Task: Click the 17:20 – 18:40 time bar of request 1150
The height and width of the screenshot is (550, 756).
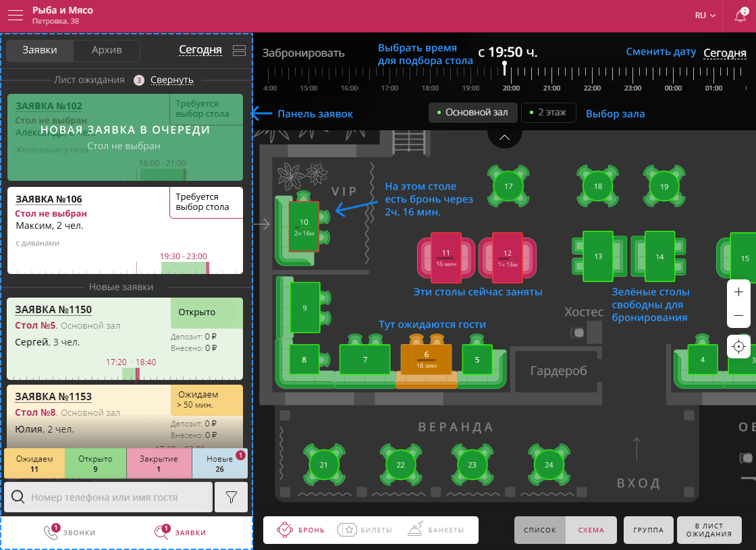Action: [131, 373]
